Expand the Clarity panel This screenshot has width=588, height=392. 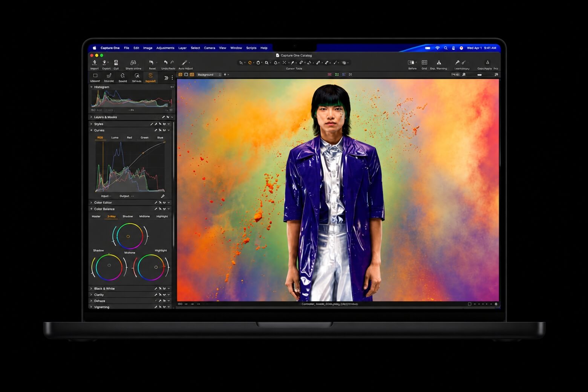click(91, 295)
